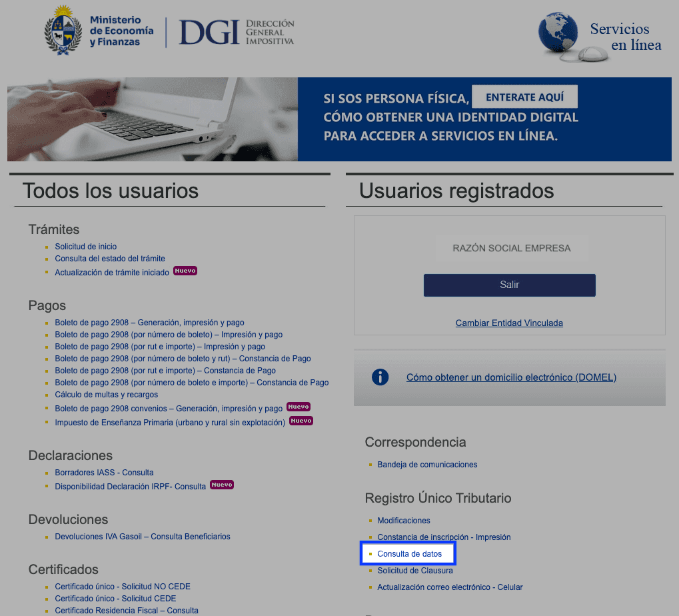Open Modificaciones under Registro Único Tributario
The image size is (679, 616).
click(x=404, y=521)
